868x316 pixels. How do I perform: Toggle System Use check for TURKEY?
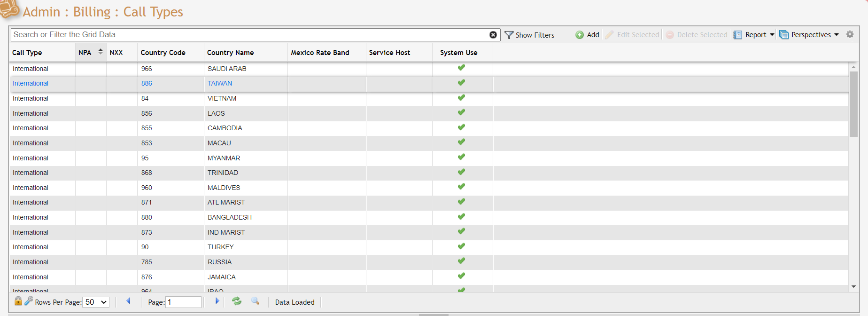461,246
